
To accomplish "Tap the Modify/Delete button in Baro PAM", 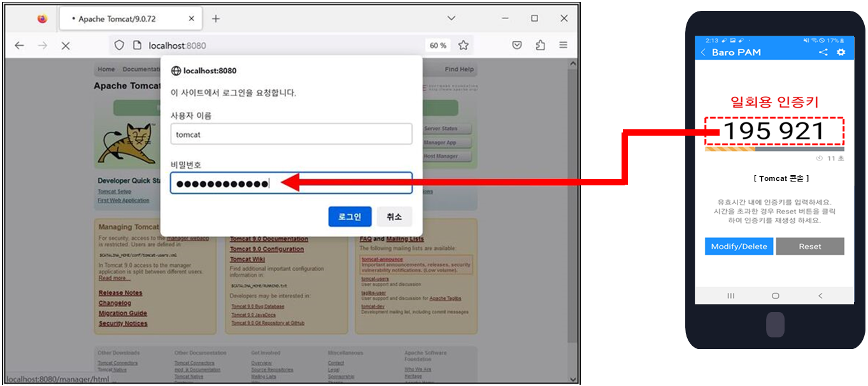I will [739, 247].
